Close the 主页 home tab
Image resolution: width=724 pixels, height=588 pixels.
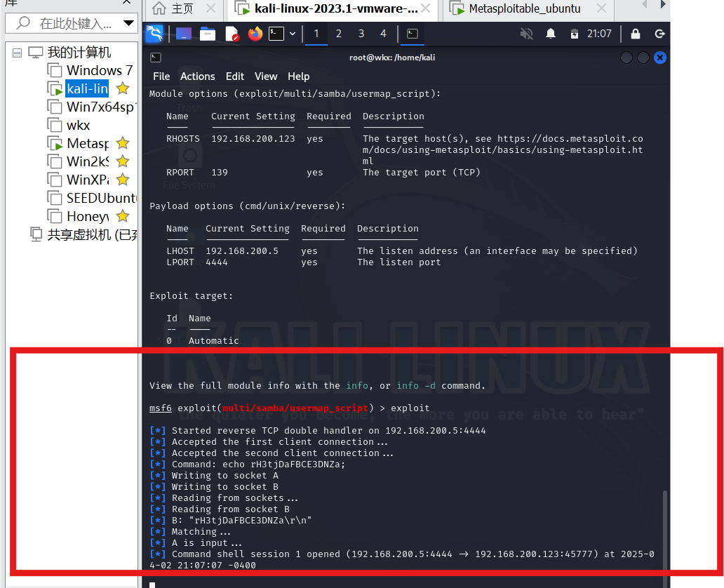tap(210, 8)
